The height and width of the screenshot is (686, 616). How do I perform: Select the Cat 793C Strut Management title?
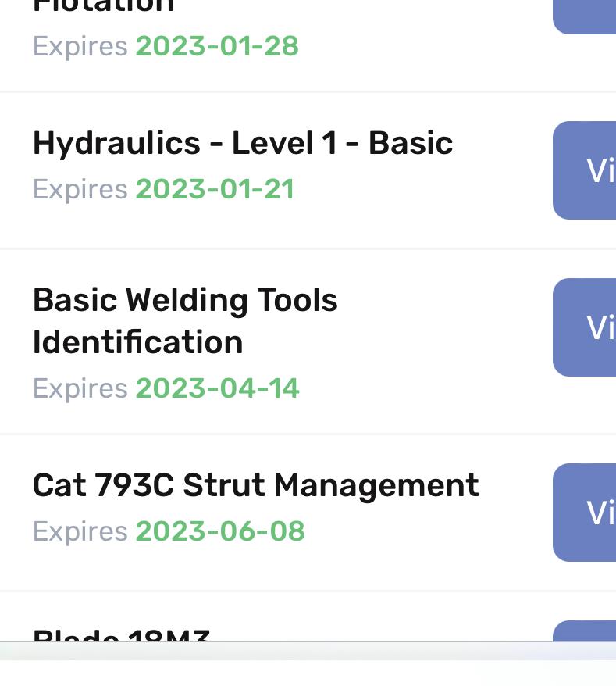pos(256,486)
